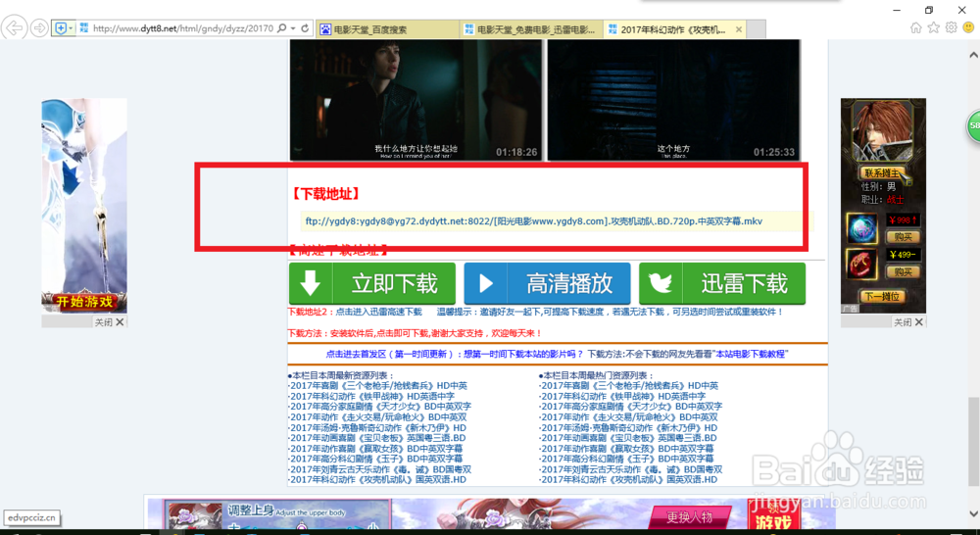The width and height of the screenshot is (980, 535).
Task: Click 联系摊主 in the right game ad
Action: tap(882, 172)
